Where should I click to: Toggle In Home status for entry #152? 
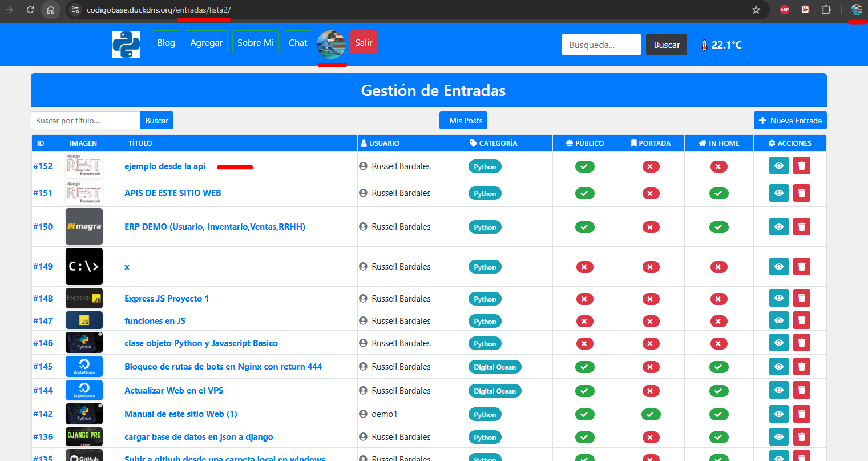tap(718, 166)
